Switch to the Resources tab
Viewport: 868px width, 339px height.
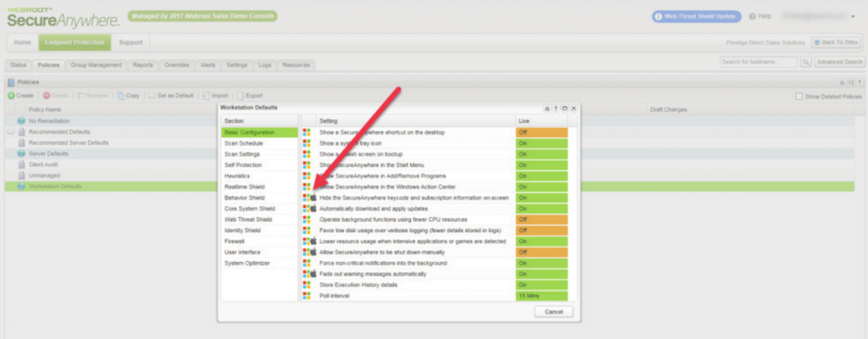pos(296,64)
